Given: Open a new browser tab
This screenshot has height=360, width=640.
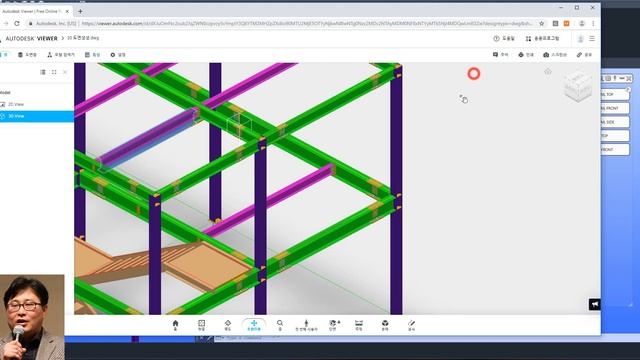Looking at the screenshot, I should (80, 11).
